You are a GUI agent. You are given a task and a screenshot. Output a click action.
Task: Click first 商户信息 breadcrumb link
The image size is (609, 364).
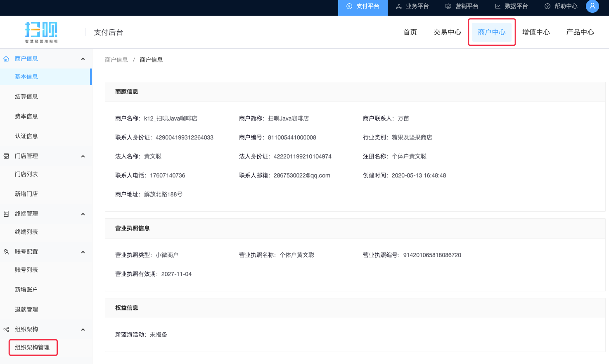116,60
